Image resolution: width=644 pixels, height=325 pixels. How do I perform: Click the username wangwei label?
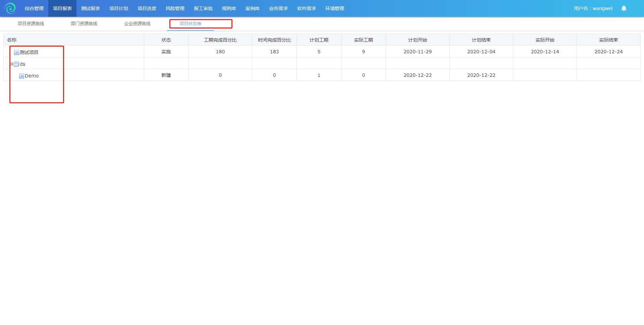[x=593, y=8]
